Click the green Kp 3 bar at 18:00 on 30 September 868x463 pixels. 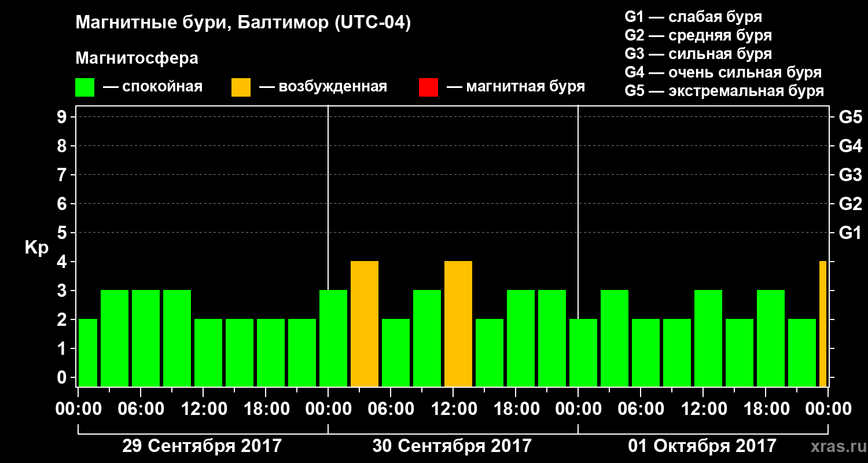click(521, 339)
